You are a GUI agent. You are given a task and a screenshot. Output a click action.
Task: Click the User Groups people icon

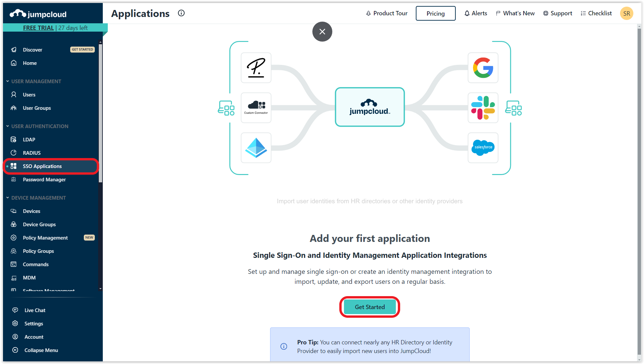pos(14,108)
